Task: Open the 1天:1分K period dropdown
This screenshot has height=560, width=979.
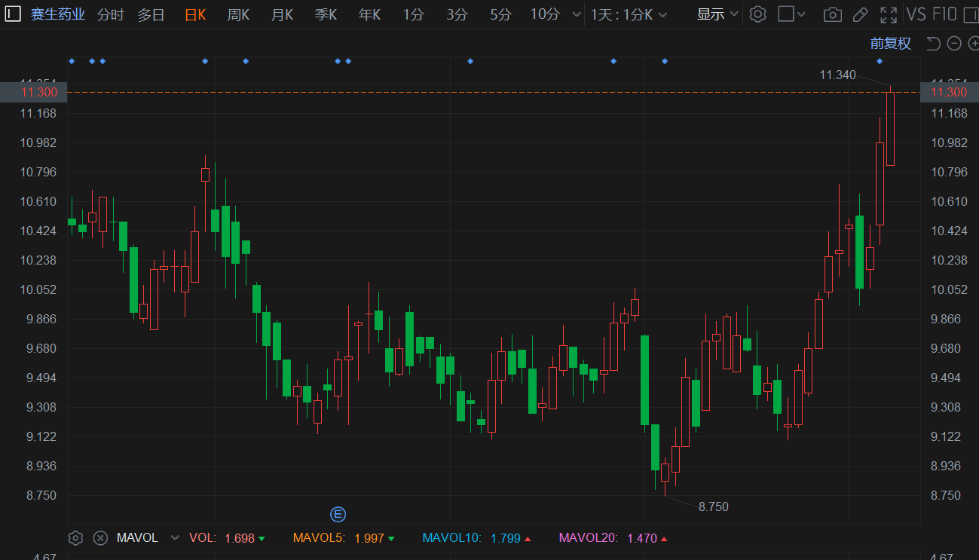Action: click(627, 14)
